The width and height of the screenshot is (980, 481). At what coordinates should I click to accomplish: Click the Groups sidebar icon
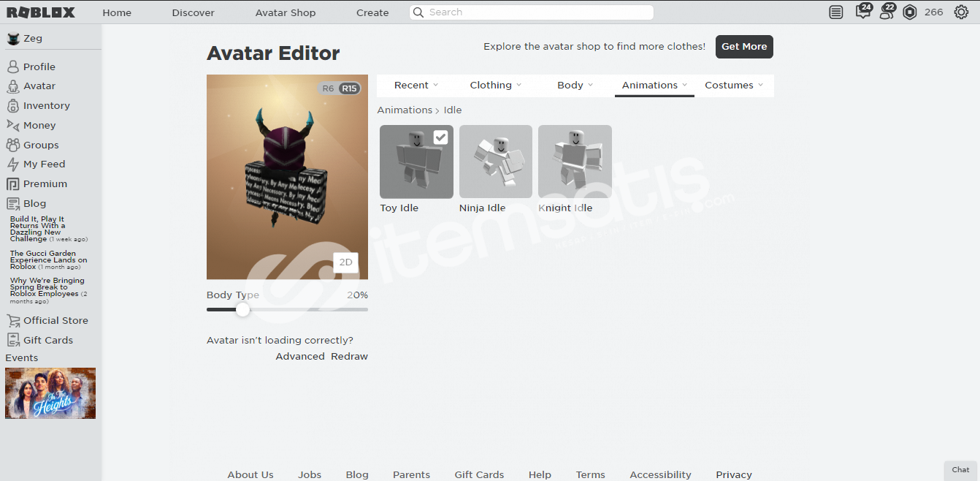(13, 145)
